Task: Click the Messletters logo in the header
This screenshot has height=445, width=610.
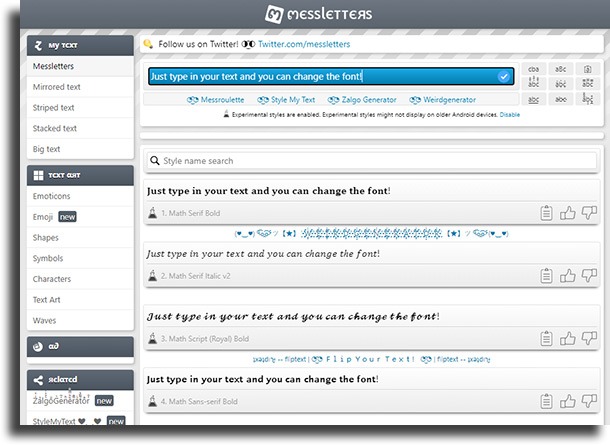Action: point(319,14)
